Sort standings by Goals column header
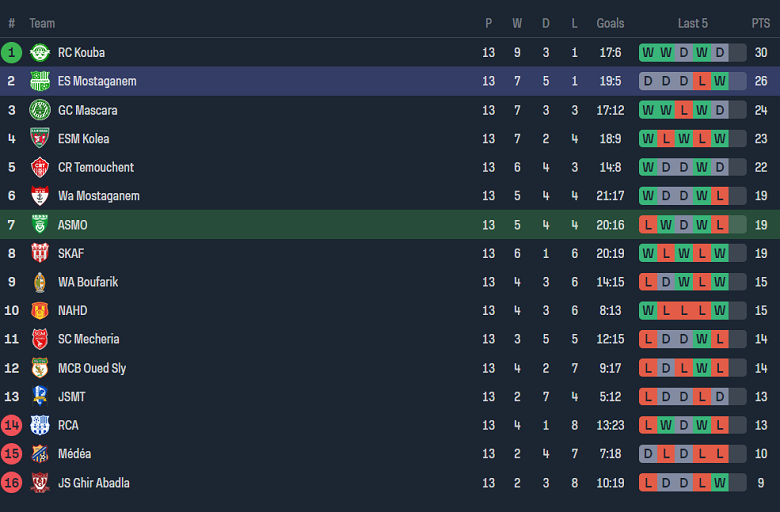Image resolution: width=780 pixels, height=512 pixels. click(610, 23)
